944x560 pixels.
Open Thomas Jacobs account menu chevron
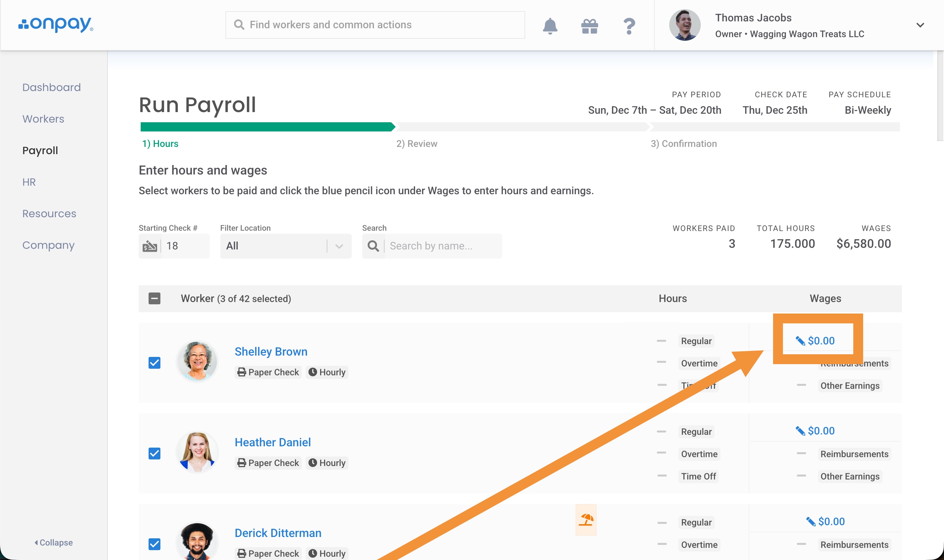[x=920, y=25]
